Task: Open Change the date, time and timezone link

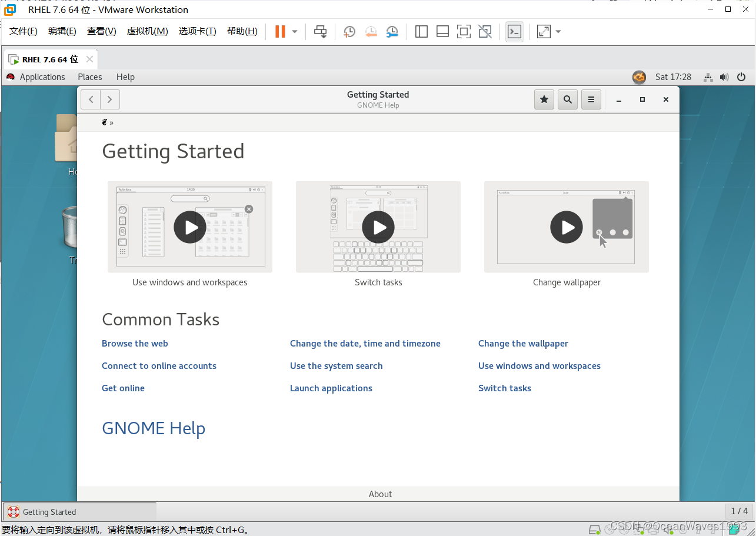Action: point(365,344)
